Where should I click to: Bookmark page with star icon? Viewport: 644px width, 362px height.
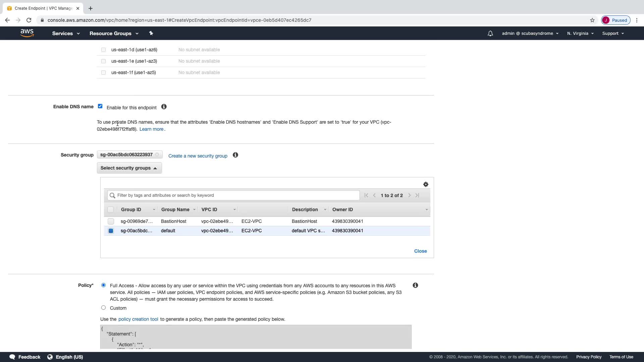(592, 20)
